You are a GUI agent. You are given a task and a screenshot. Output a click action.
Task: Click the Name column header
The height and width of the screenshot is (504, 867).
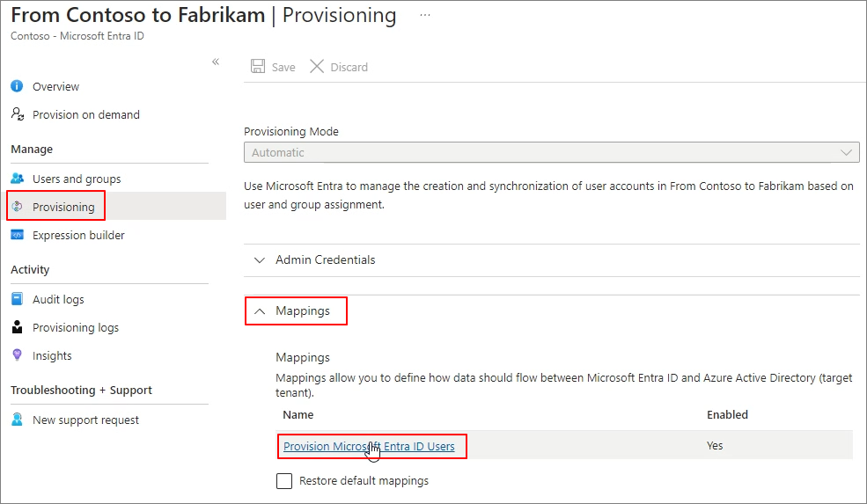(298, 415)
